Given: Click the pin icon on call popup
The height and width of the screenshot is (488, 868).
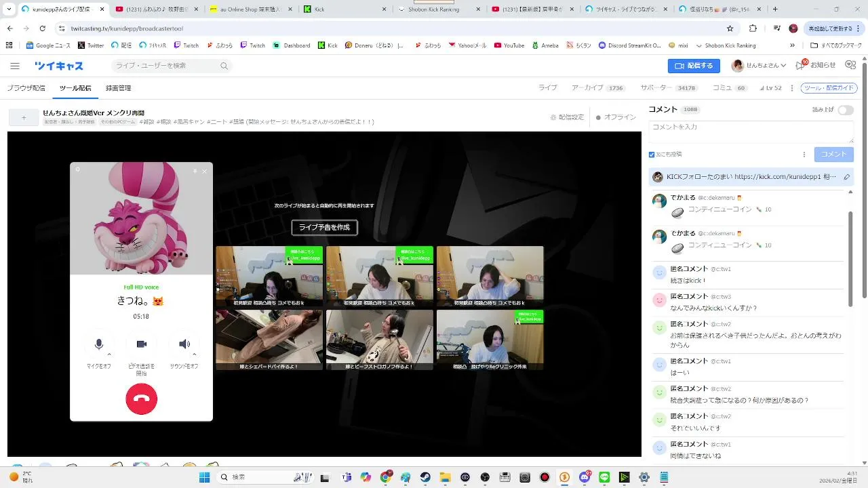Looking at the screenshot, I should point(195,171).
